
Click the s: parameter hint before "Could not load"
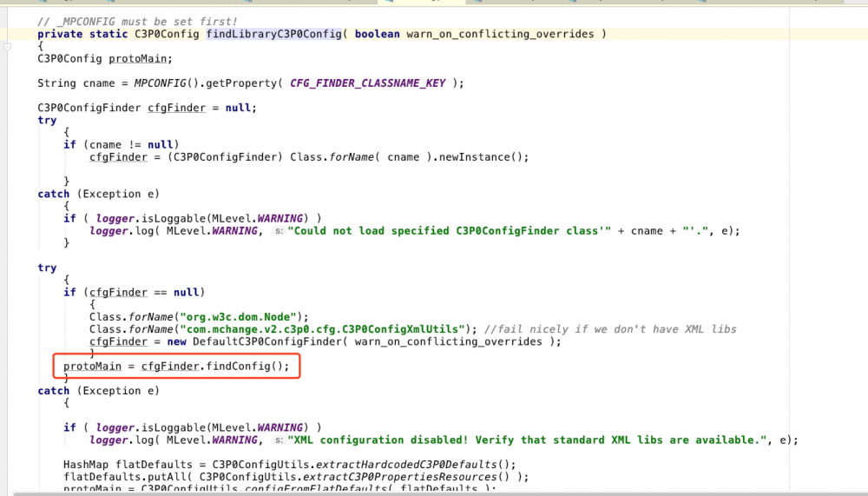279,231
